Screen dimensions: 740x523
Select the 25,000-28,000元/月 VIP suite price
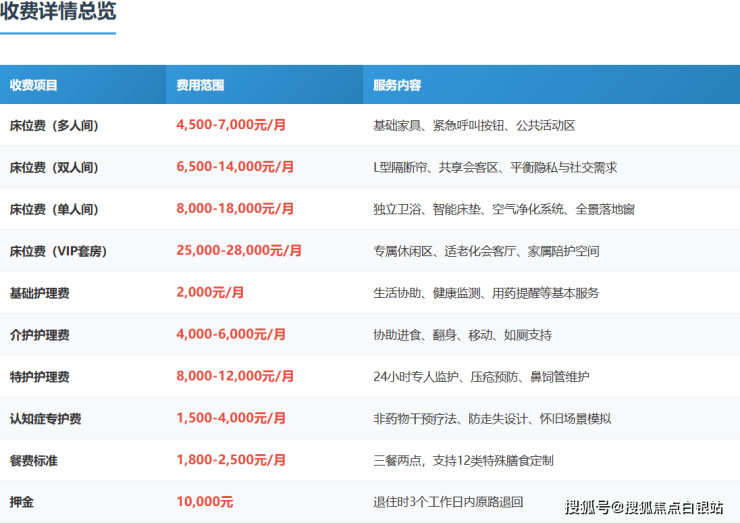pyautogui.click(x=239, y=251)
